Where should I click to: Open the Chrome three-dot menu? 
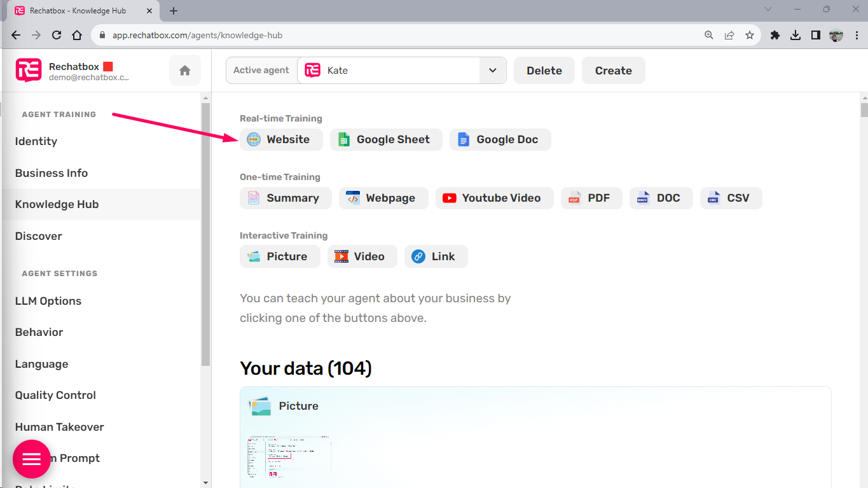tap(855, 36)
